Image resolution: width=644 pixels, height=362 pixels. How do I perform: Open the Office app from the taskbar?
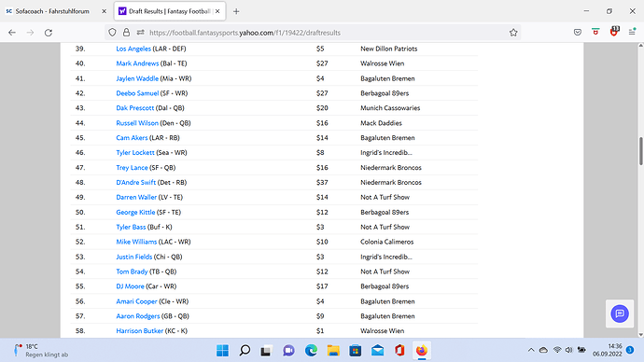[x=399, y=350]
